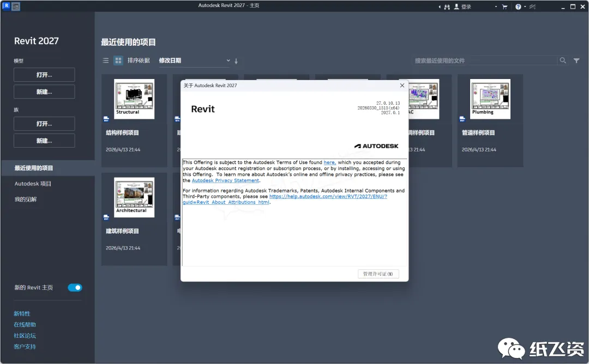The width and height of the screenshot is (589, 364).
Task: Click the filter funnel icon
Action: click(576, 60)
